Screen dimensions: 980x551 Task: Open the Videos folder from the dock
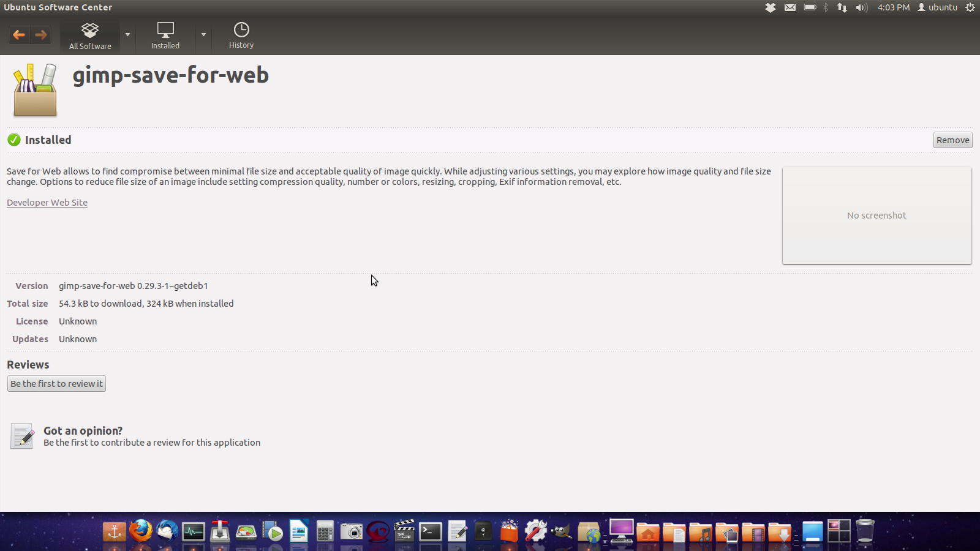click(x=753, y=532)
